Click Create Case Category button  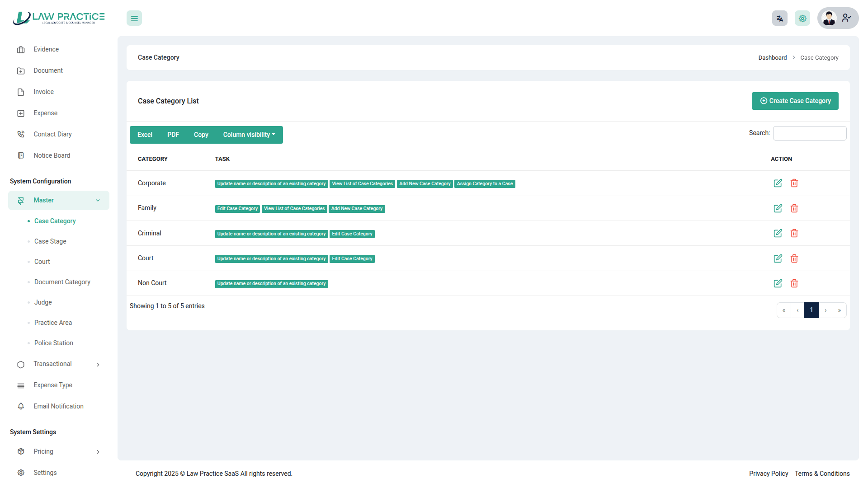coord(795,101)
